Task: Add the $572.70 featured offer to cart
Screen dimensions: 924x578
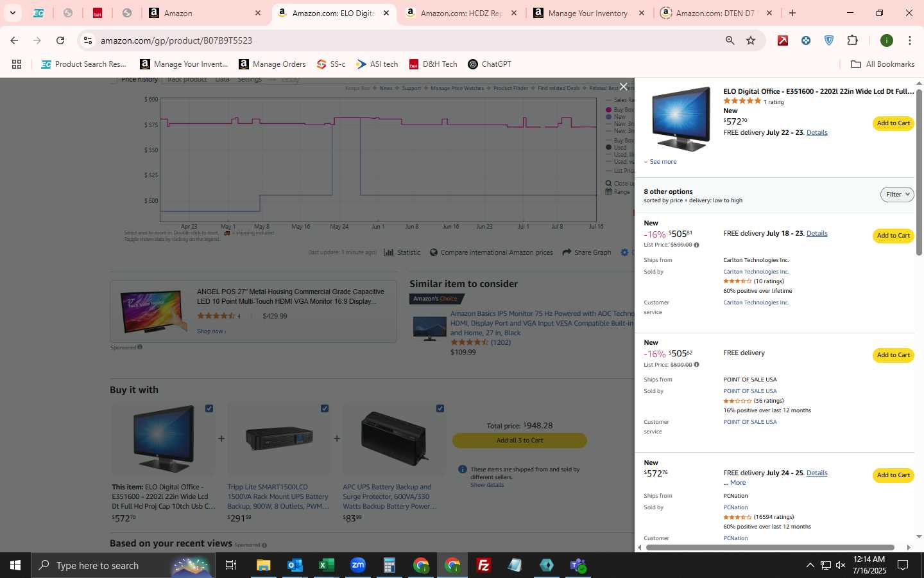Action: pos(893,123)
